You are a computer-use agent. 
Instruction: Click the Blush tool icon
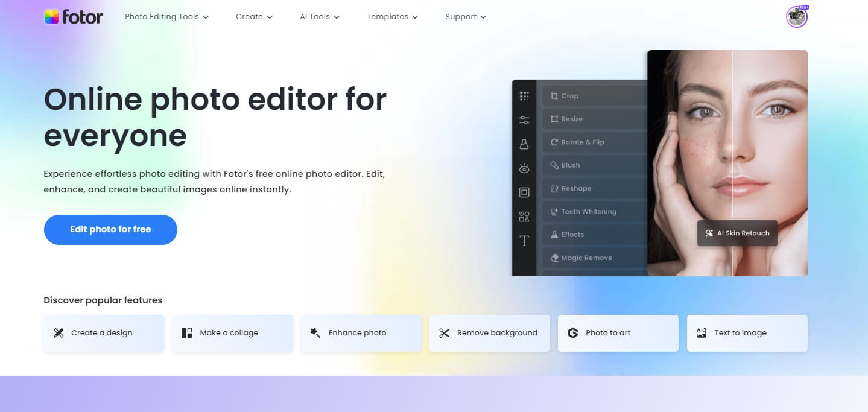[x=554, y=165]
